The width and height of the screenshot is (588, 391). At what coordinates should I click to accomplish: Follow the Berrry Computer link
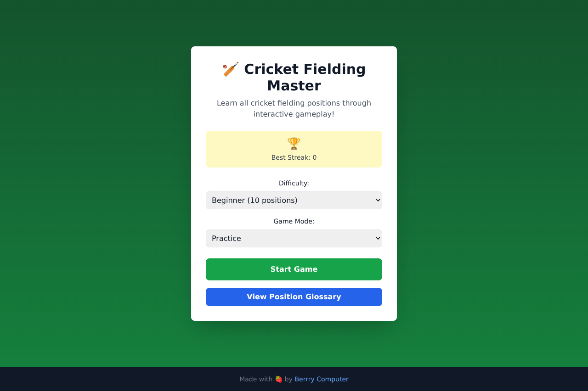point(321,379)
